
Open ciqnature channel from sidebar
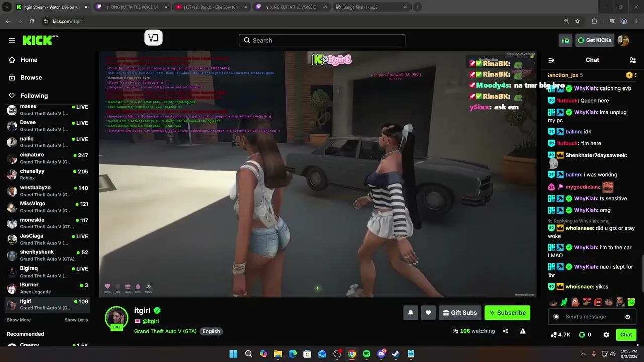(47, 158)
